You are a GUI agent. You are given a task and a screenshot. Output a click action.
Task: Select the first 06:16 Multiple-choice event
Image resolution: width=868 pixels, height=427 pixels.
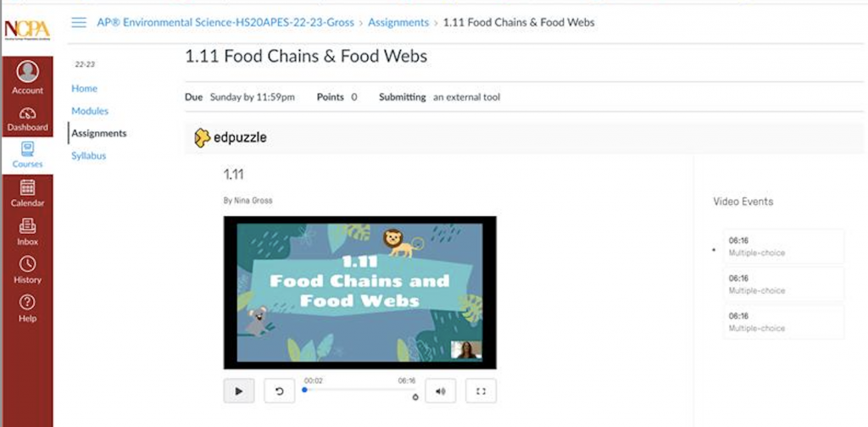[x=784, y=247]
